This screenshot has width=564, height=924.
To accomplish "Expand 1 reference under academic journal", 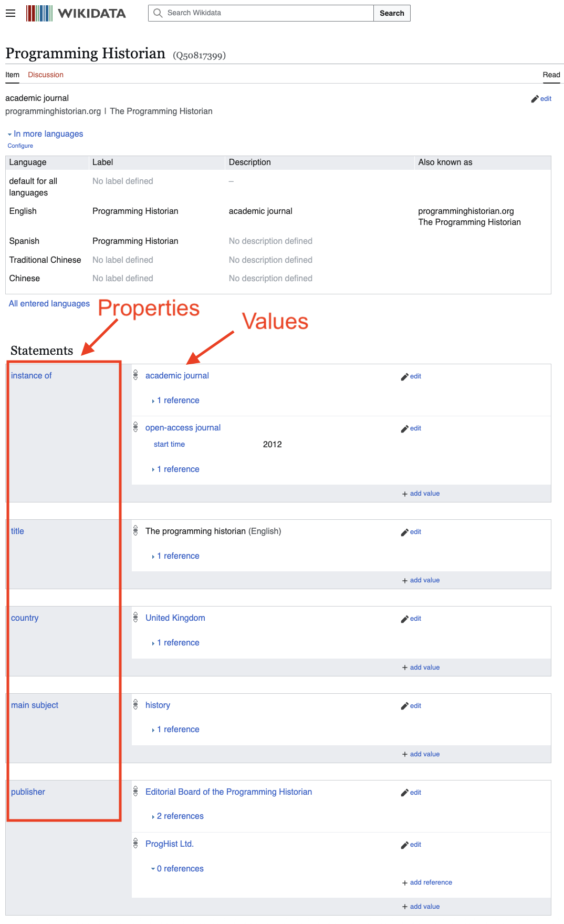I will (175, 401).
